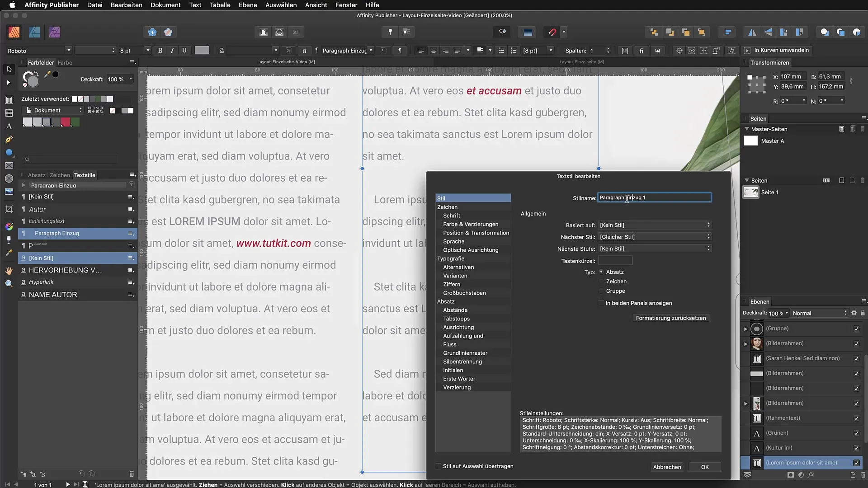Toggle visibility of (Rahmentext) layer
The height and width of the screenshot is (488, 868).
[856, 418]
